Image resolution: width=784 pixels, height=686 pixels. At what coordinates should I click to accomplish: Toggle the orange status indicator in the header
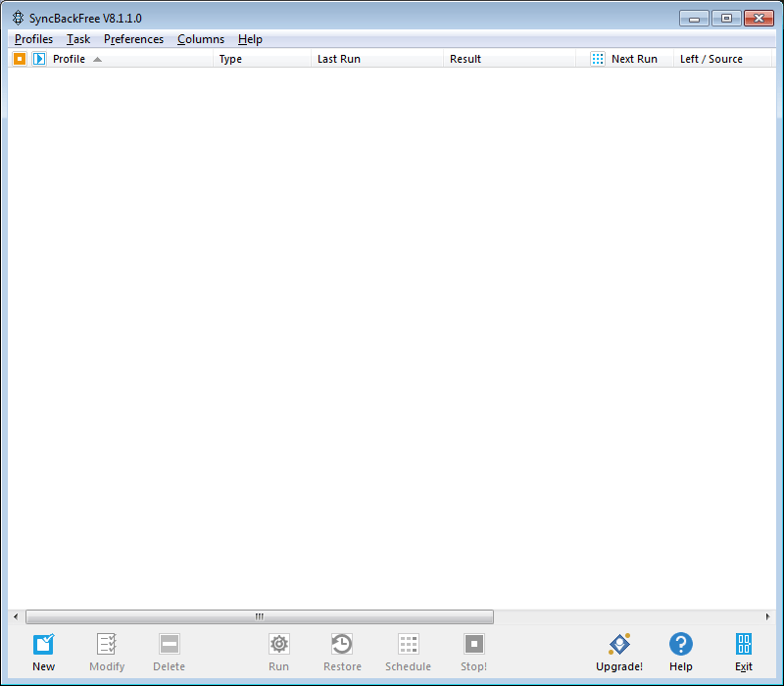pyautogui.click(x=19, y=58)
